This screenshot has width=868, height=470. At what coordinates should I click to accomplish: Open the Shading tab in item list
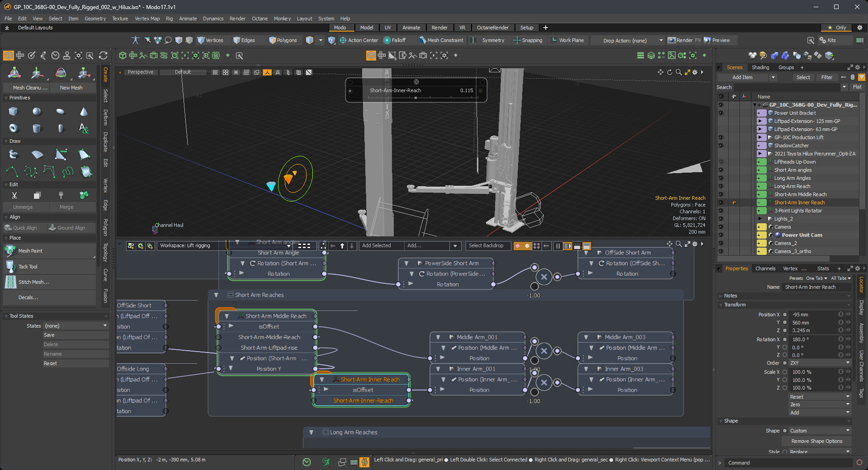(760, 67)
